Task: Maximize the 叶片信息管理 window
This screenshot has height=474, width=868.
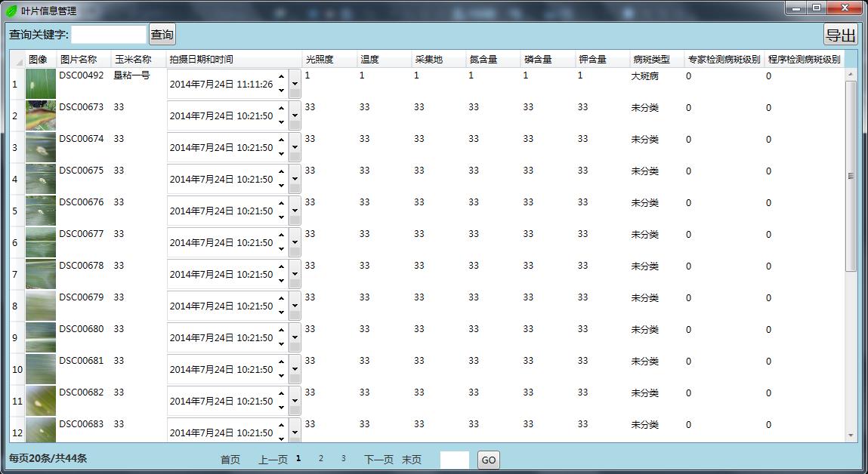Action: 817,8
